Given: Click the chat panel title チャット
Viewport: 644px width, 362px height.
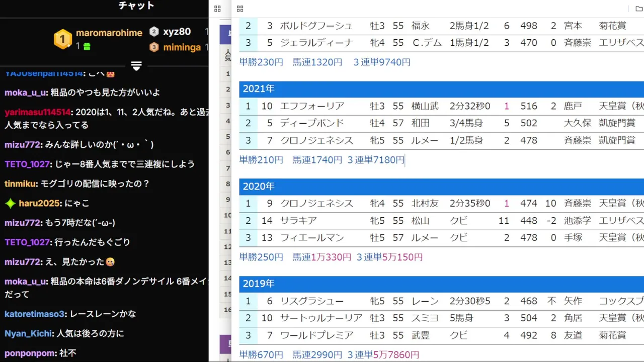Looking at the screenshot, I should pos(136,6).
